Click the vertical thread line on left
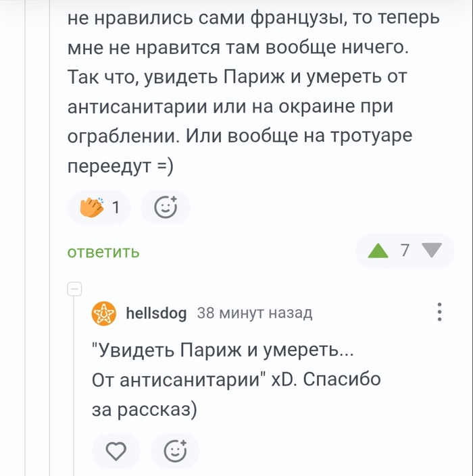 pos(74,385)
